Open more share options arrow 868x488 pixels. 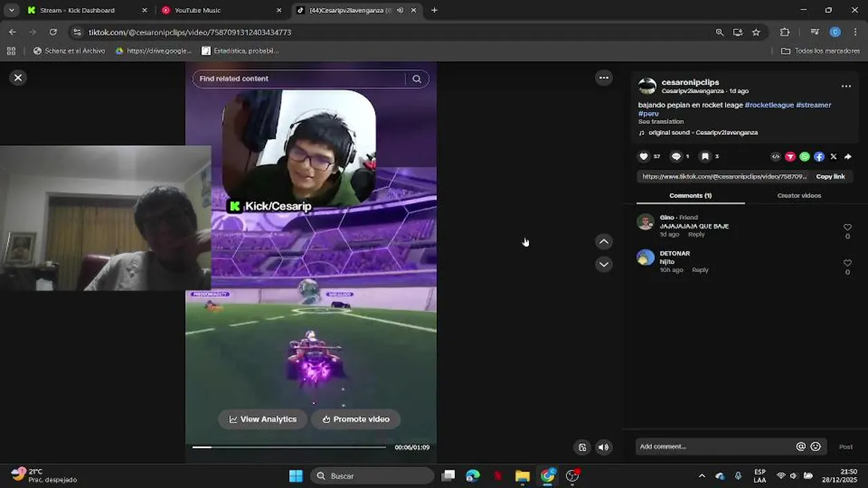click(848, 157)
